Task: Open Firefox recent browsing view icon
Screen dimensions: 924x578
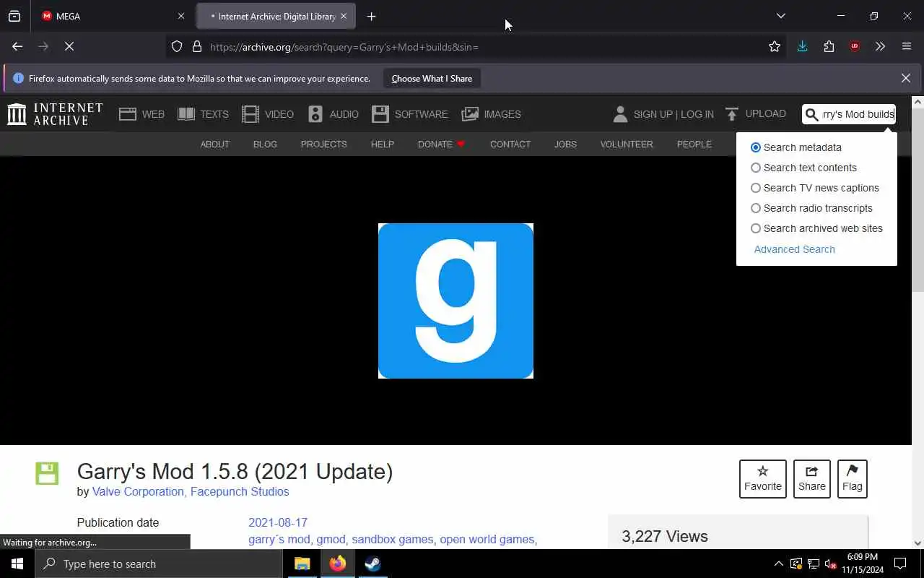Action: point(14,16)
